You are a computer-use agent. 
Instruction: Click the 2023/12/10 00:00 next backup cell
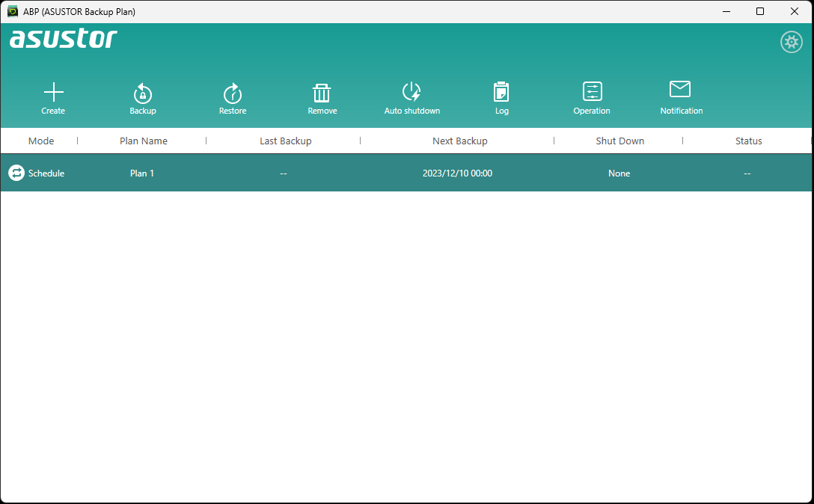click(x=457, y=173)
